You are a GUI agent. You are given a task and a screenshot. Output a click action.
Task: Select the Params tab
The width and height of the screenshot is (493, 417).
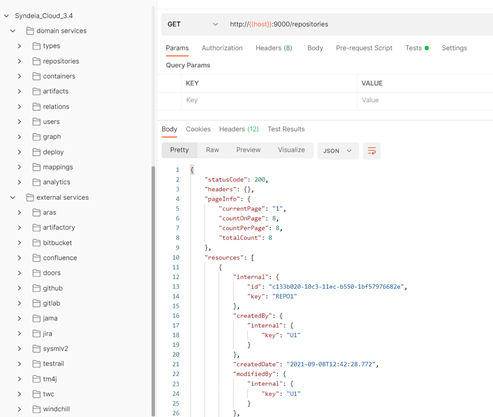177,48
